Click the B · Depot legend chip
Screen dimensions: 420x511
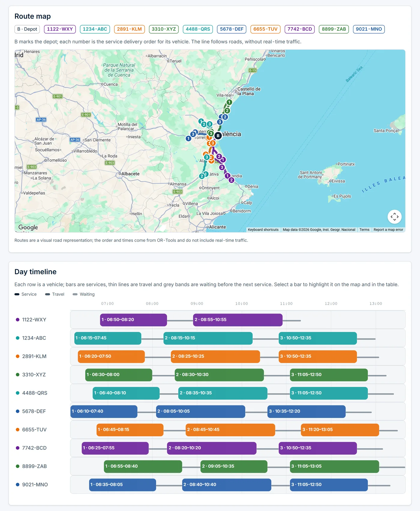coord(27,29)
